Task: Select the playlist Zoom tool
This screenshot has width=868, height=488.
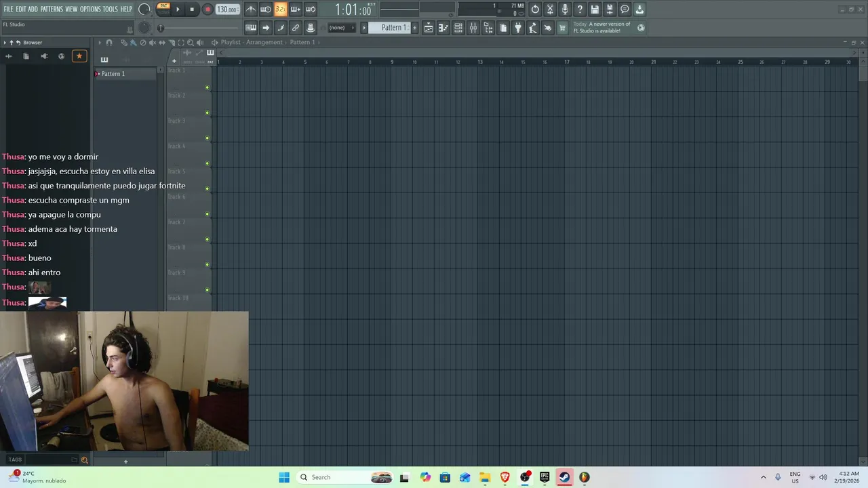Action: click(190, 42)
